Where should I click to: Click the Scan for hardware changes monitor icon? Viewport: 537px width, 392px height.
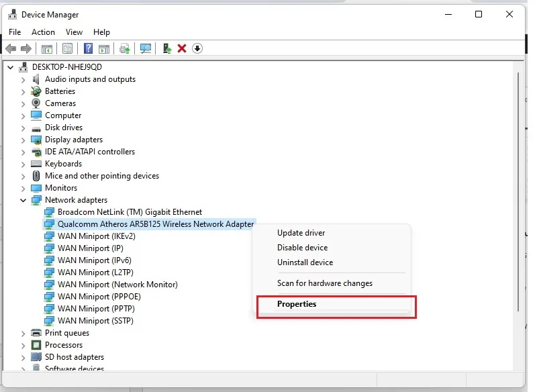click(x=146, y=48)
